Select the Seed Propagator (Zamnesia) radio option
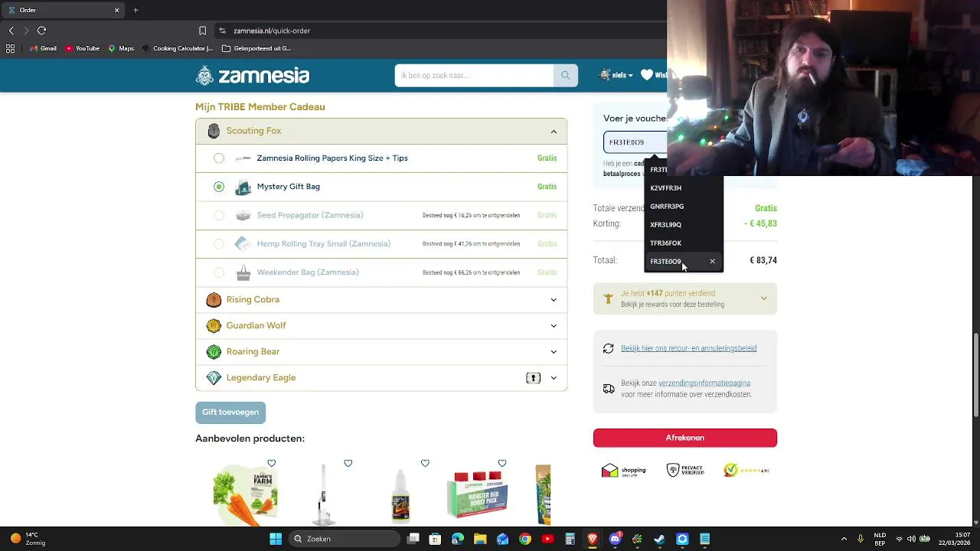Screen dimensions: 980x551 (x=219, y=216)
